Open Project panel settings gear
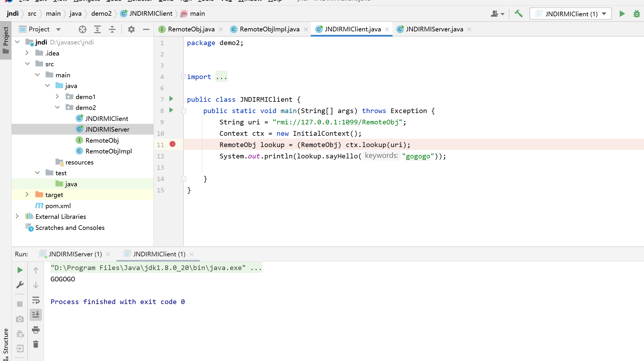Image resolution: width=644 pixels, height=361 pixels. coord(131,29)
